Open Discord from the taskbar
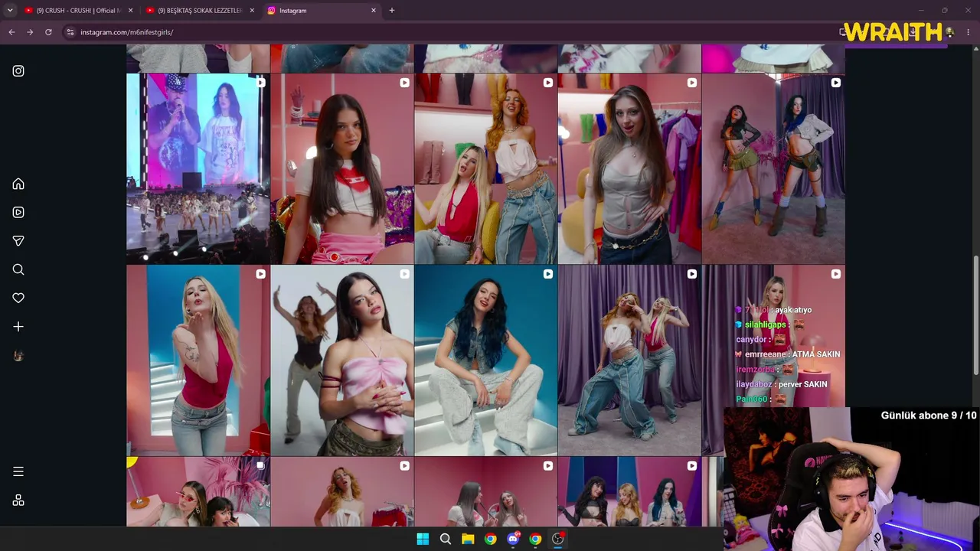Image resolution: width=980 pixels, height=551 pixels. pyautogui.click(x=513, y=539)
